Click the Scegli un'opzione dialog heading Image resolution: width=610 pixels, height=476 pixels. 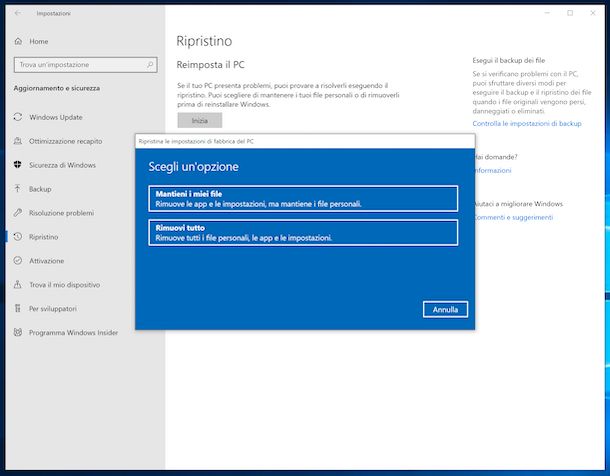(194, 166)
